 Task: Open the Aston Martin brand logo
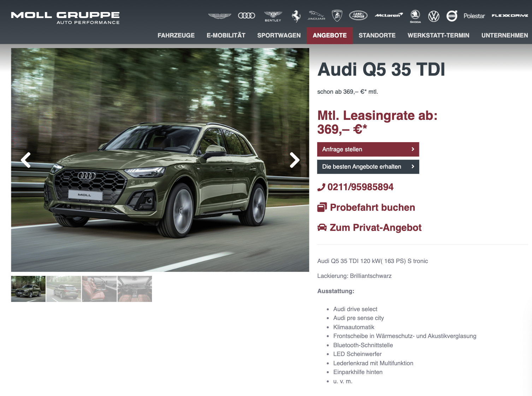coord(219,16)
